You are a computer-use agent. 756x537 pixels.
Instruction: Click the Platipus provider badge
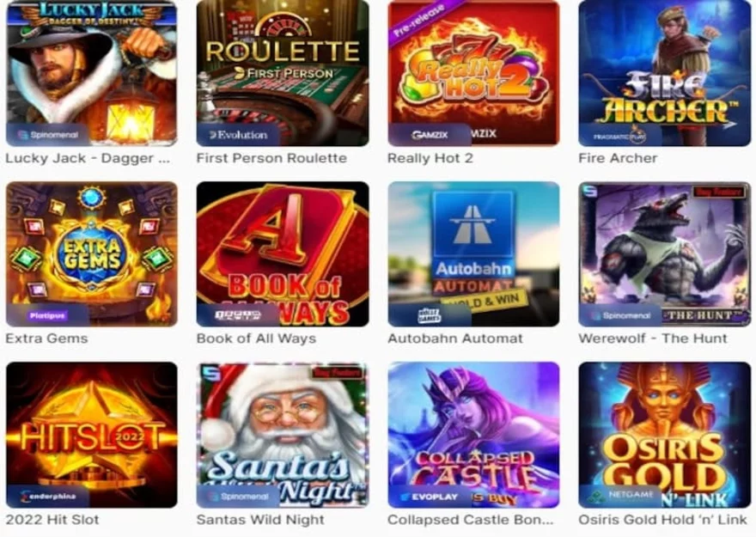[47, 315]
